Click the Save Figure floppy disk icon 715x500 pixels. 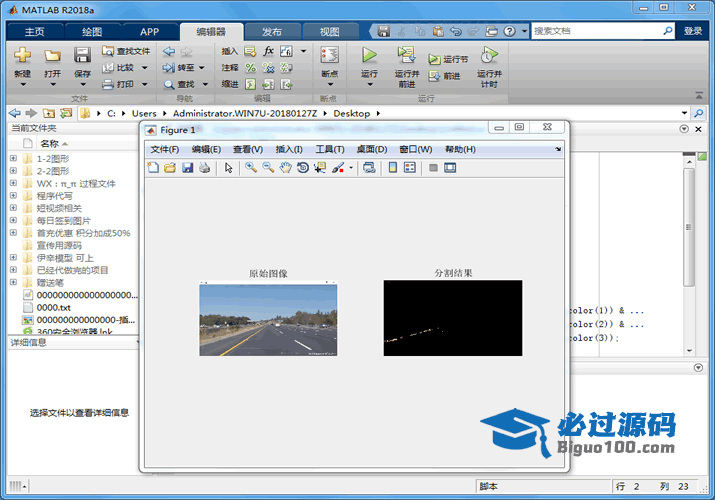point(187,168)
